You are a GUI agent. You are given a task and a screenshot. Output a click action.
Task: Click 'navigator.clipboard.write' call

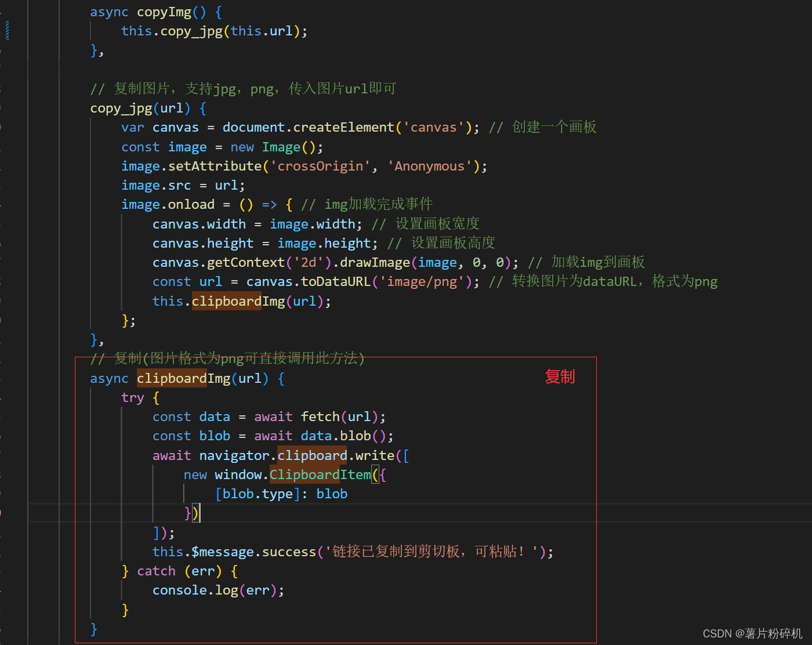(x=296, y=456)
